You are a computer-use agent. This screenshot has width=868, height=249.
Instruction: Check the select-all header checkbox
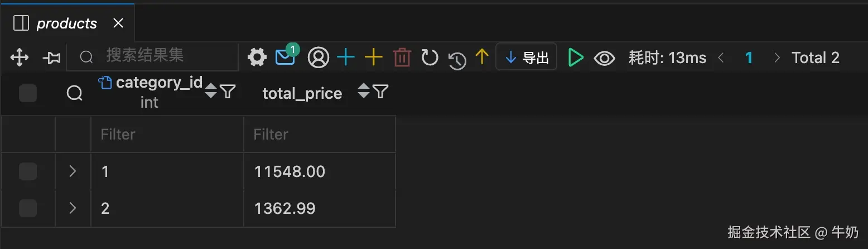pyautogui.click(x=28, y=93)
